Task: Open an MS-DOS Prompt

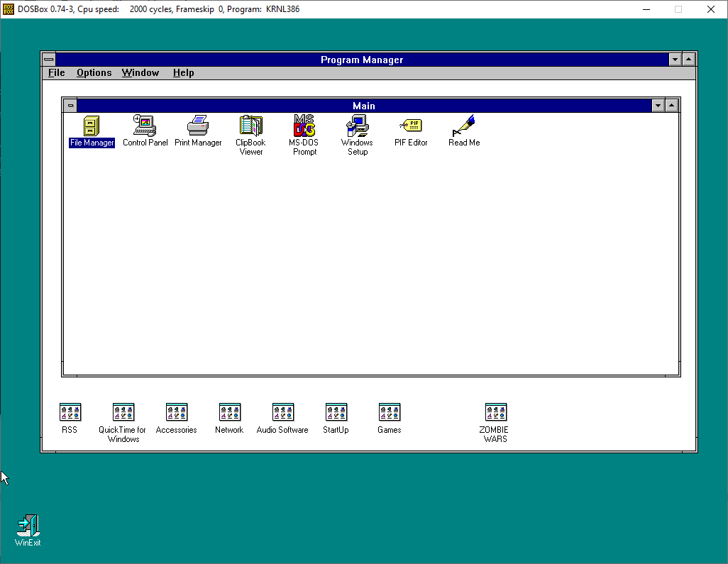Action: pyautogui.click(x=304, y=128)
